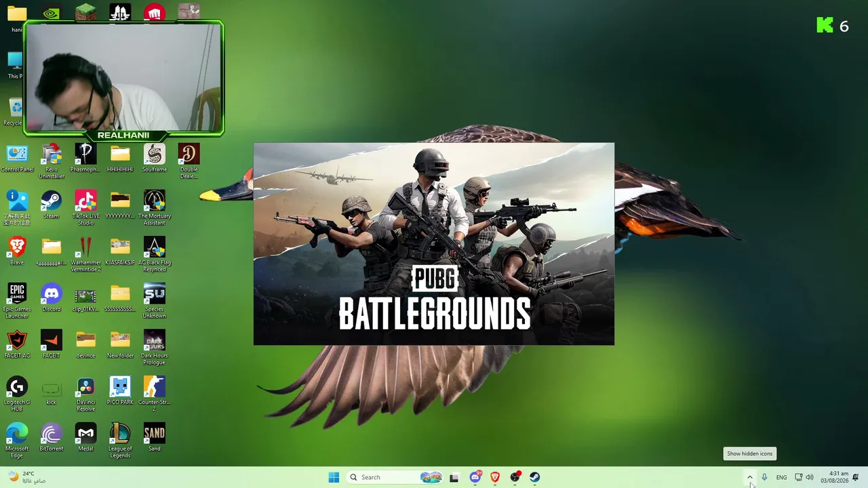
Task: Open the clock and date calendar flyout
Action: coord(834,477)
